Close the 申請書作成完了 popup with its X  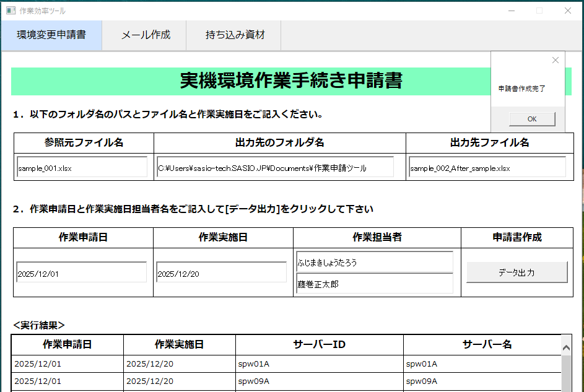tap(555, 60)
